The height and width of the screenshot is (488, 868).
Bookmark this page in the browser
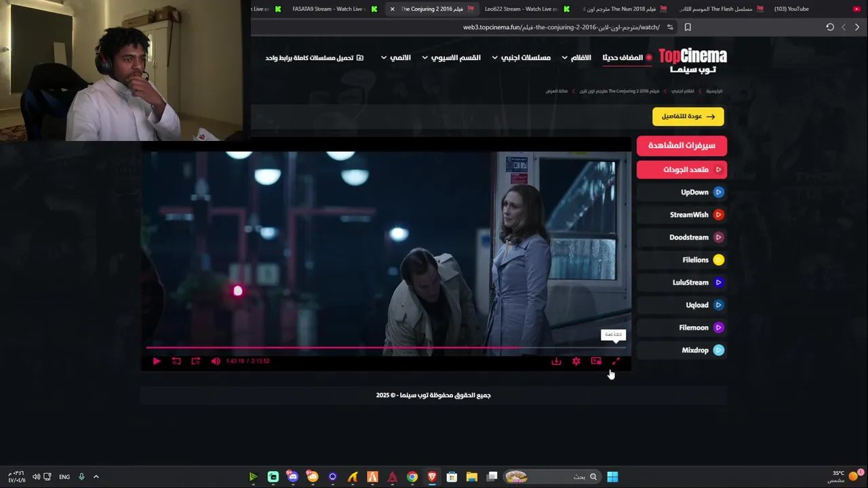coord(688,27)
